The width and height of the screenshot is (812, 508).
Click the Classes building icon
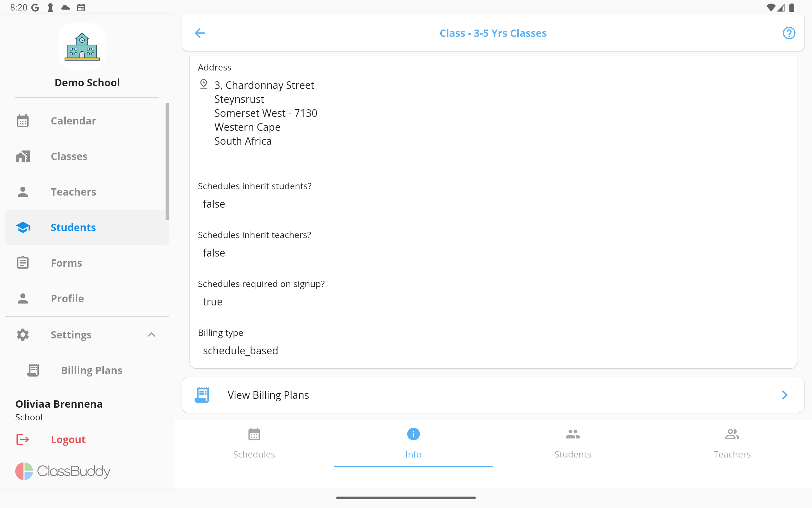(23, 156)
